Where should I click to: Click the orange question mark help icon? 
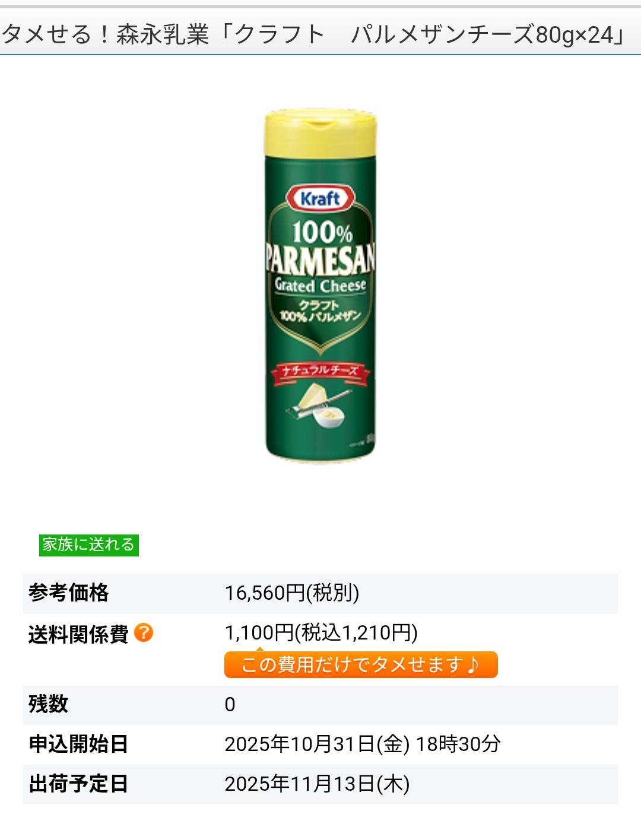point(144,633)
